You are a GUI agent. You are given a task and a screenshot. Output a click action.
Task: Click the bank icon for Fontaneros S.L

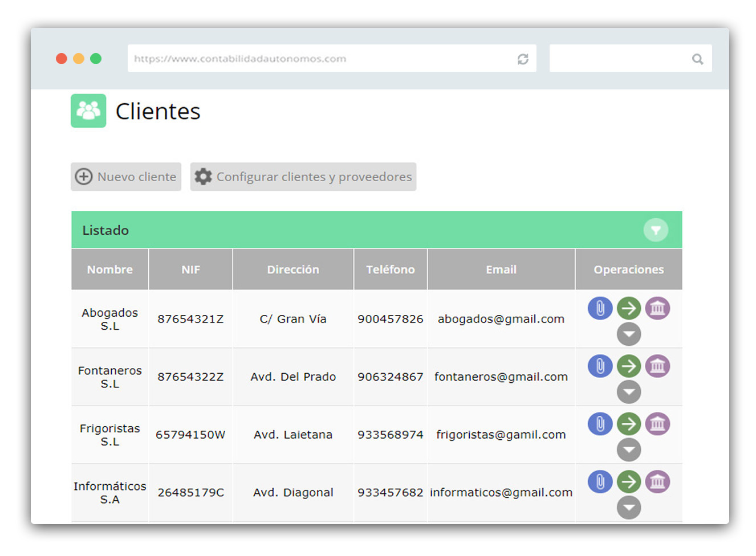[657, 366]
